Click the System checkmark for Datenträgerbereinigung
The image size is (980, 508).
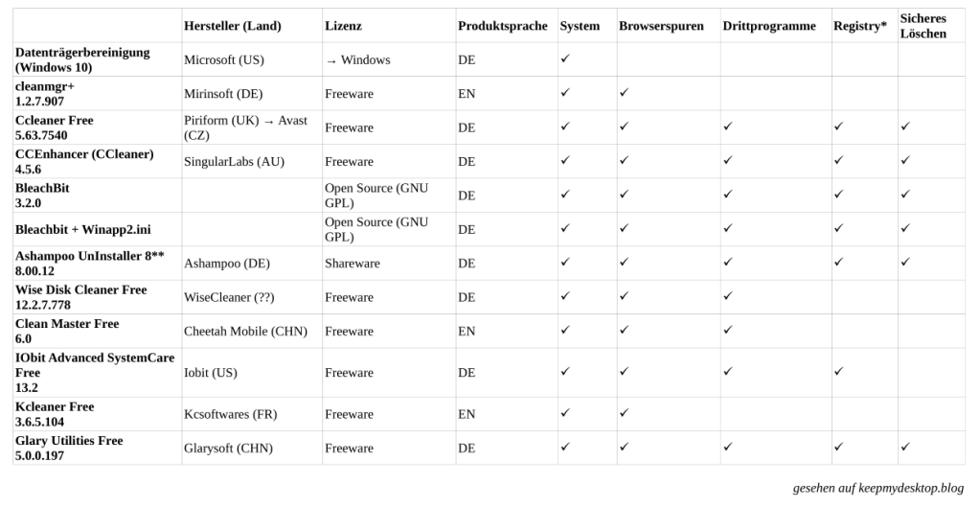tap(565, 59)
